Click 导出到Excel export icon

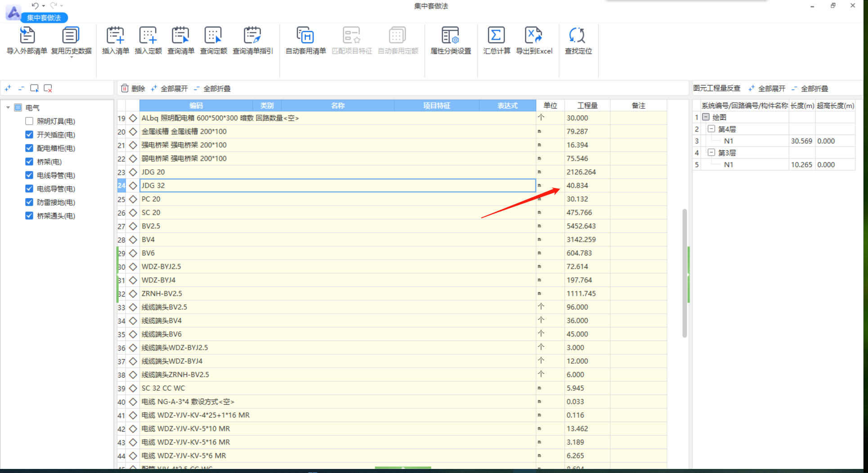click(x=534, y=35)
